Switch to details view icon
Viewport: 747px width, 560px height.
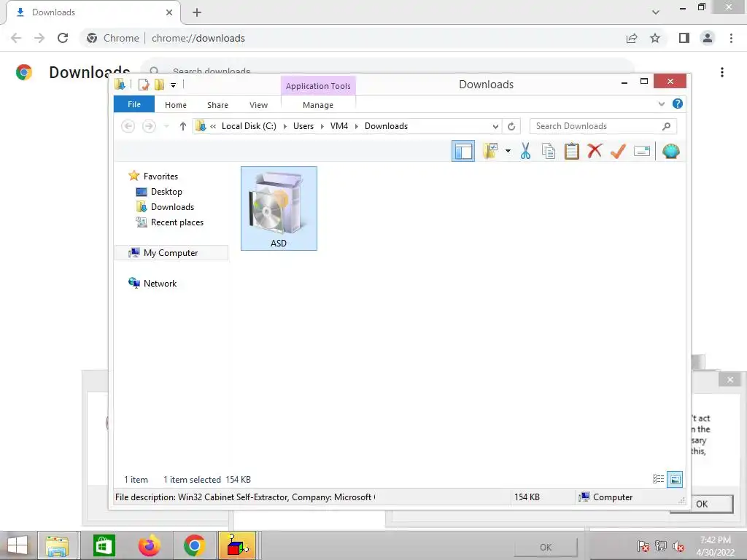(659, 479)
